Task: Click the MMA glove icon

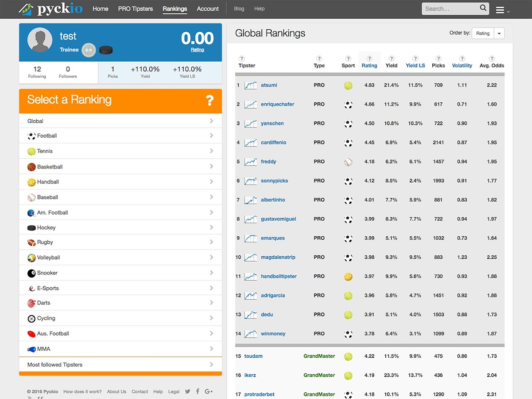Action: pyautogui.click(x=31, y=349)
